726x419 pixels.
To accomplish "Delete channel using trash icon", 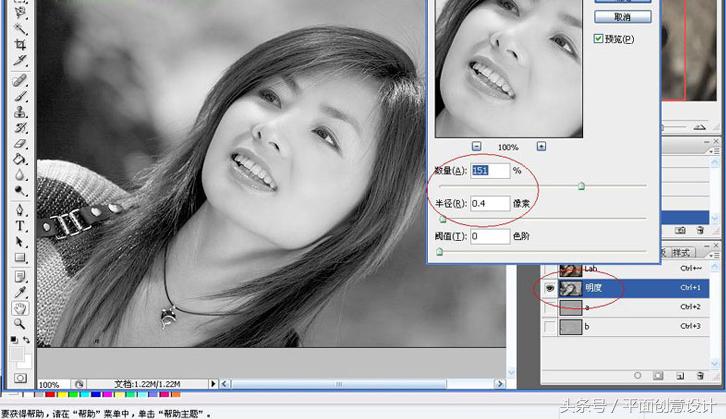I will (700, 375).
